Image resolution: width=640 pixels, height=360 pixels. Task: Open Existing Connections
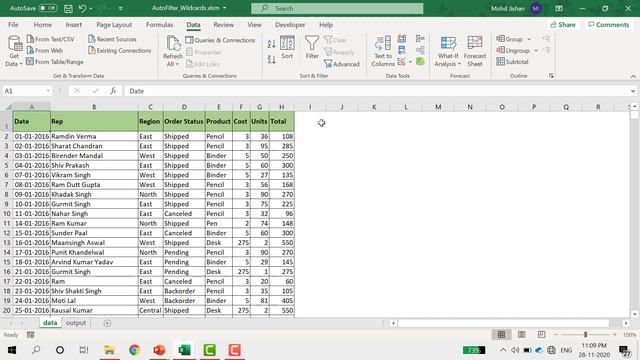click(120, 51)
